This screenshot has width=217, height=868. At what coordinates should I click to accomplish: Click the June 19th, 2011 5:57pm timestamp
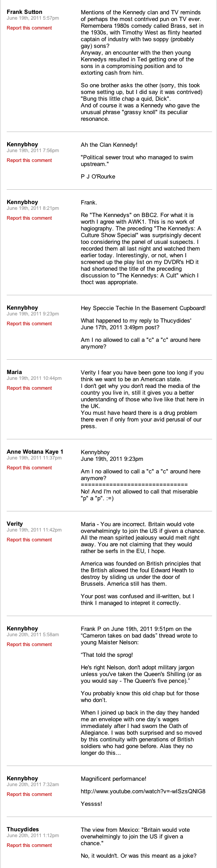pos(33,18)
